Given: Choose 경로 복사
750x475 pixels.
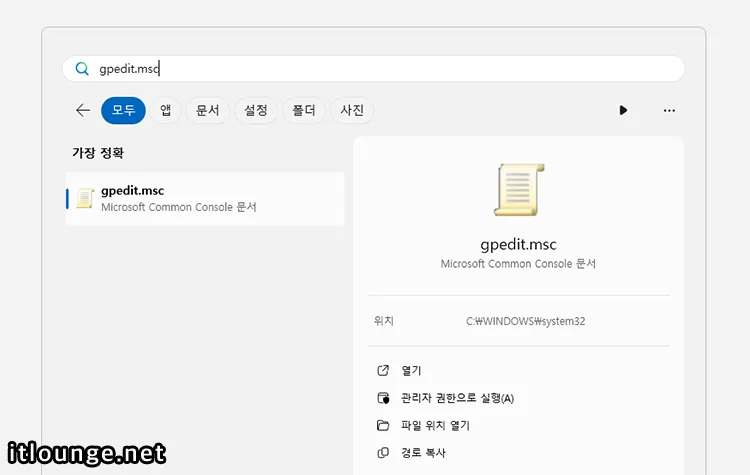Looking at the screenshot, I should [x=423, y=453].
